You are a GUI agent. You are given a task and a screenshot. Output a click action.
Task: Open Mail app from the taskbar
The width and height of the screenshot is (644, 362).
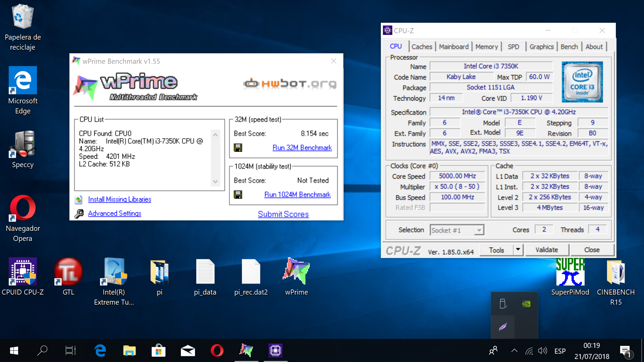click(188, 351)
